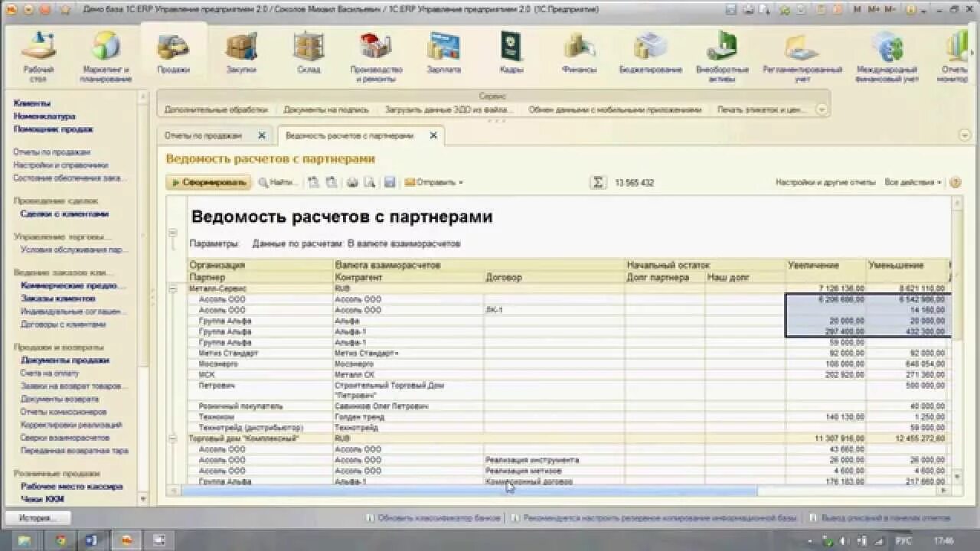
Task: Select the Ведомость расчетов с партнерами tab
Action: click(349, 135)
